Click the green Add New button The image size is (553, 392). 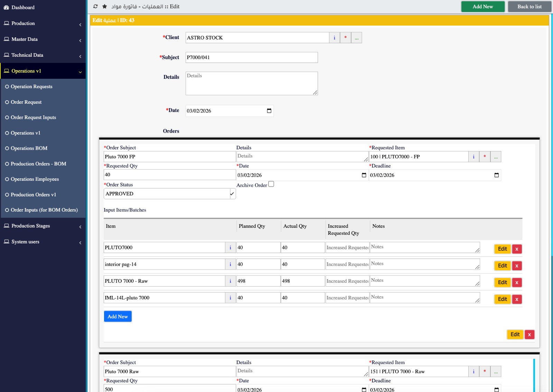point(482,7)
